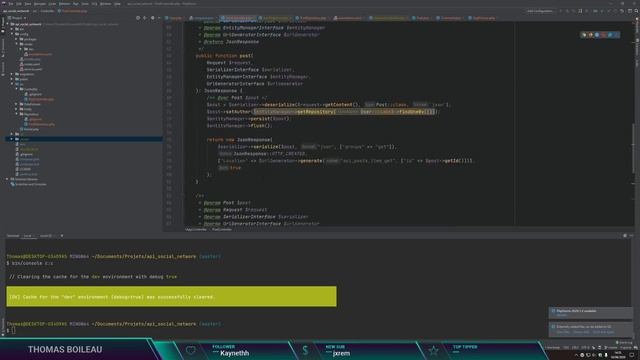
Task: Open Project panel settings gear
Action: pyautogui.click(x=152, y=18)
